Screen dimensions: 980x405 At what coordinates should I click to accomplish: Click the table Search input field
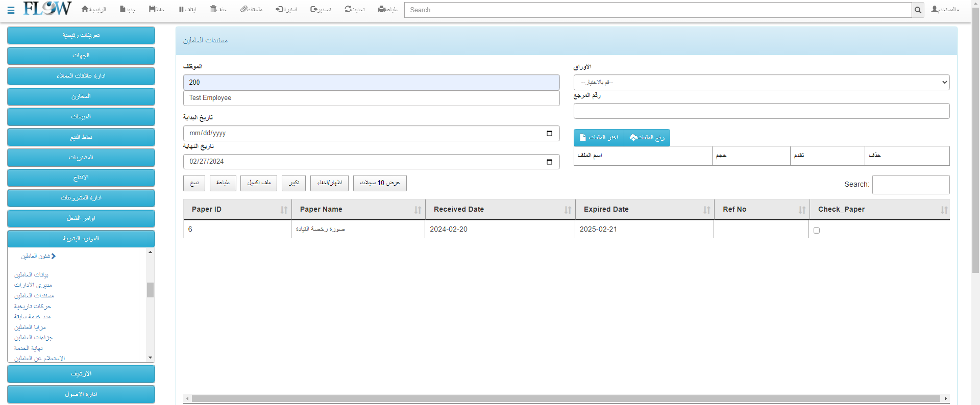[911, 185]
